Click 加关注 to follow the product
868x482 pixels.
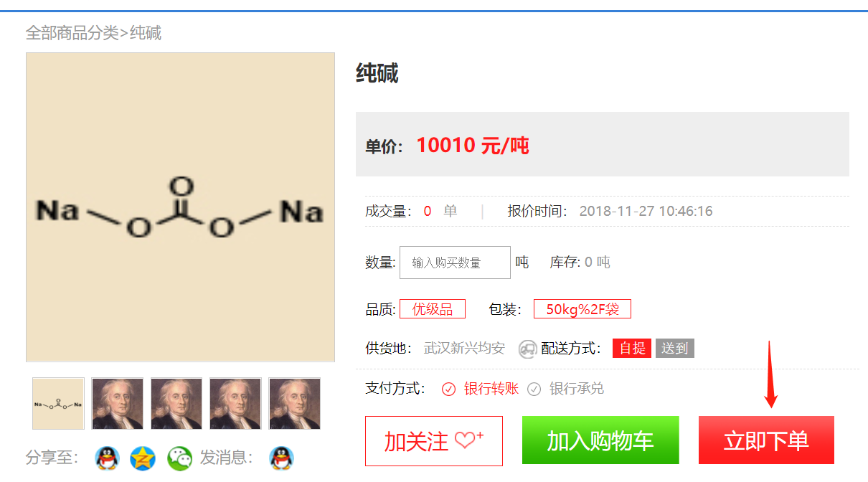click(x=433, y=440)
